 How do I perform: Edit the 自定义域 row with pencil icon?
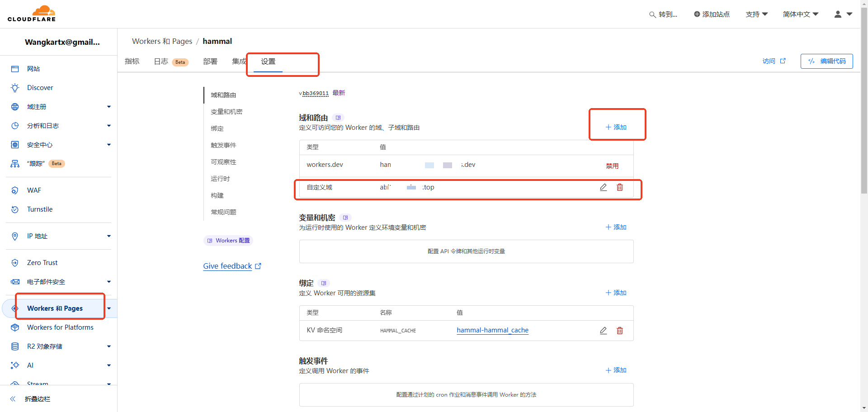click(603, 187)
